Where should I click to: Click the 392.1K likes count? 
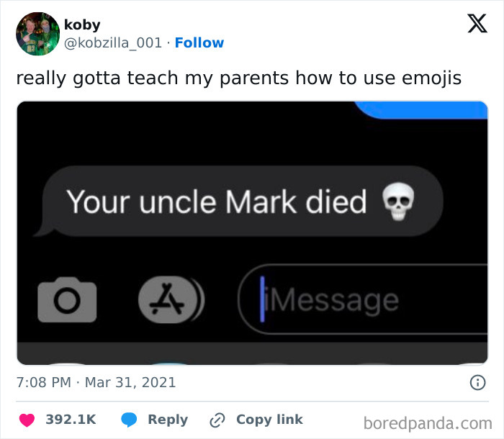71,420
